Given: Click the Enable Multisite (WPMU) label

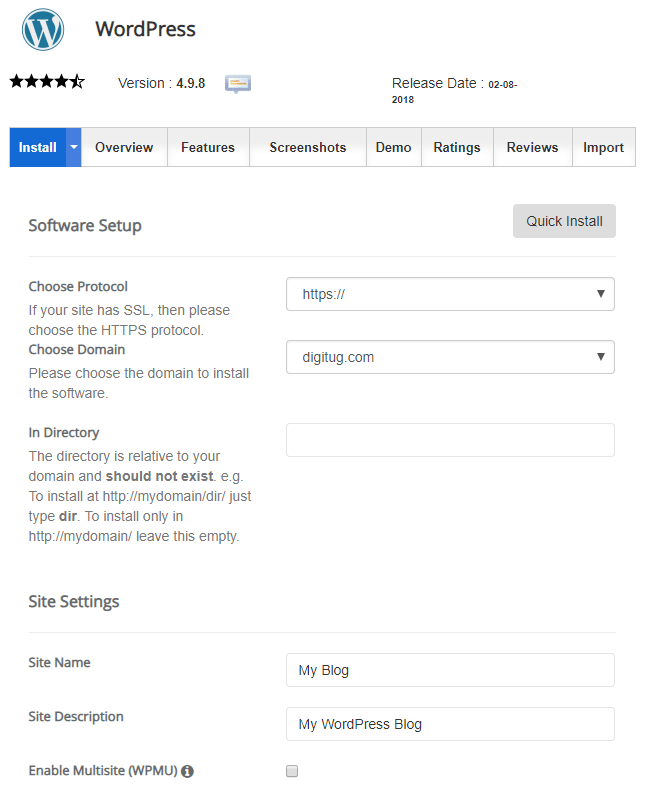Looking at the screenshot, I should [x=103, y=770].
